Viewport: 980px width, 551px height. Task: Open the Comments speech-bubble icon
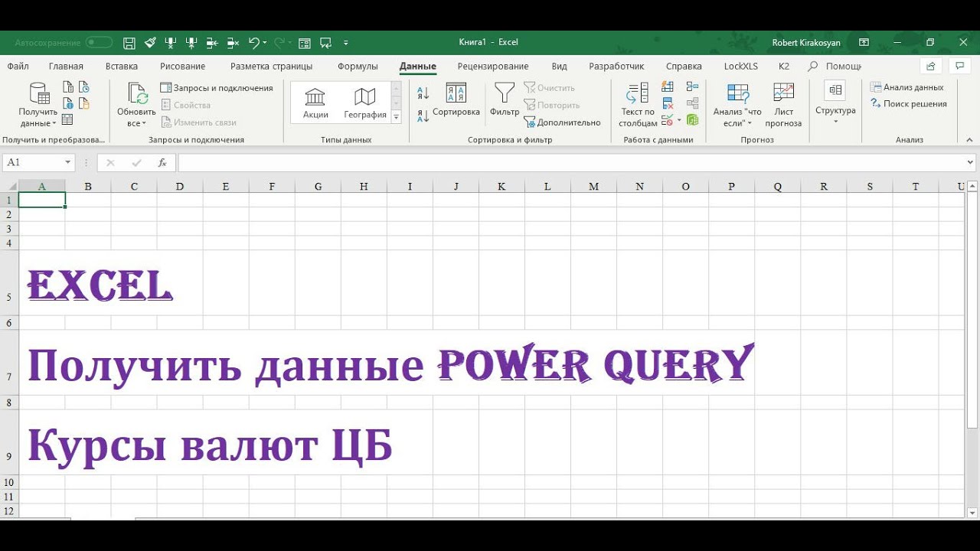click(x=959, y=66)
